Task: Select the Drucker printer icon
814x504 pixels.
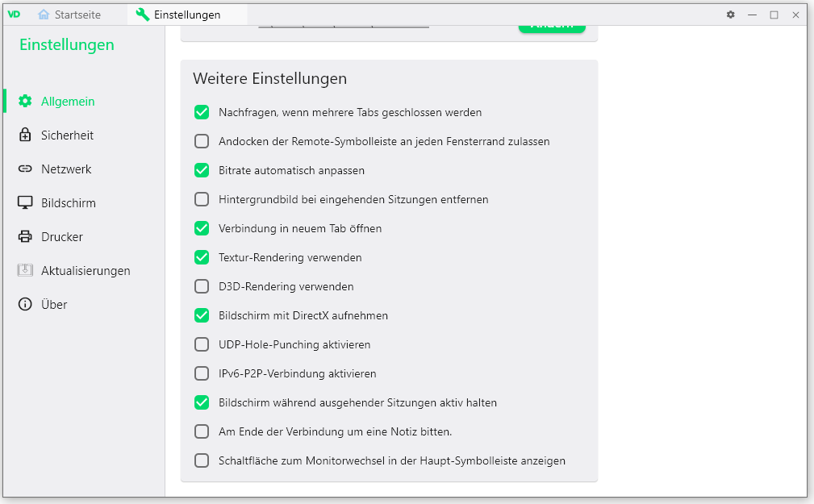Action: (25, 237)
